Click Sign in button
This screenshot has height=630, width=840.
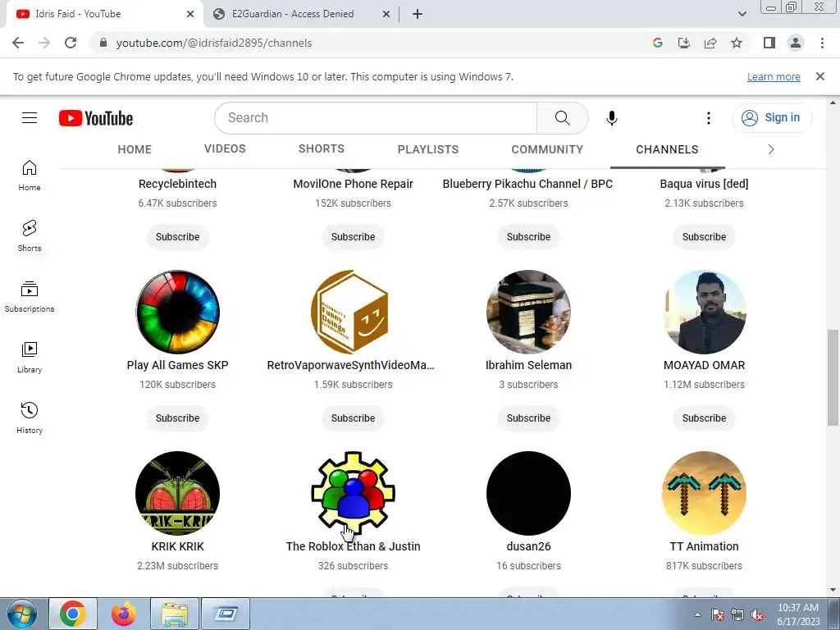(772, 118)
